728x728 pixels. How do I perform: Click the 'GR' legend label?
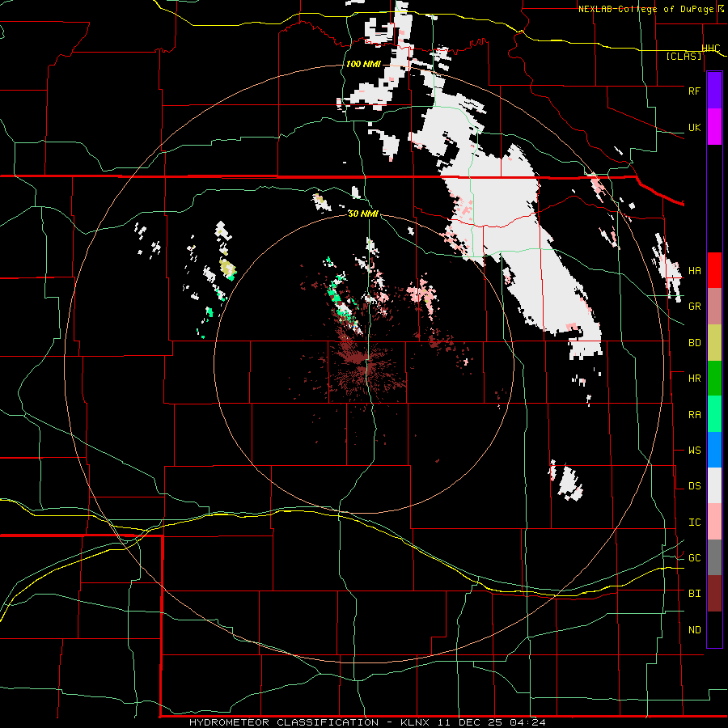point(694,307)
